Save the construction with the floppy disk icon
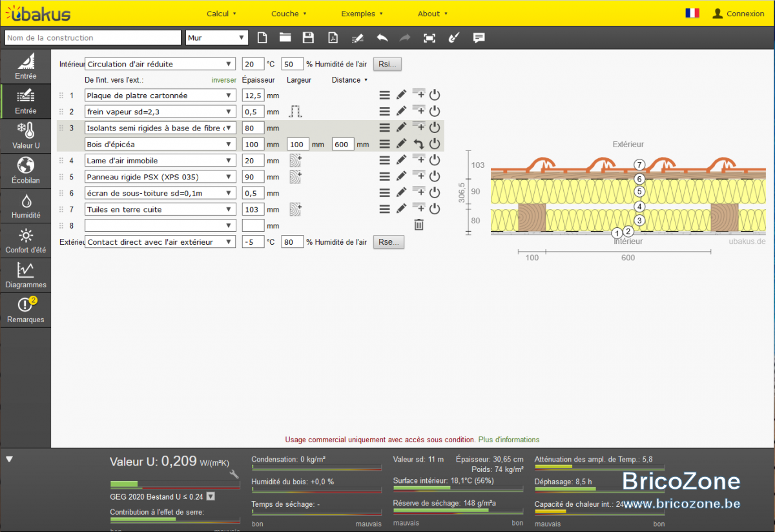 pyautogui.click(x=308, y=37)
